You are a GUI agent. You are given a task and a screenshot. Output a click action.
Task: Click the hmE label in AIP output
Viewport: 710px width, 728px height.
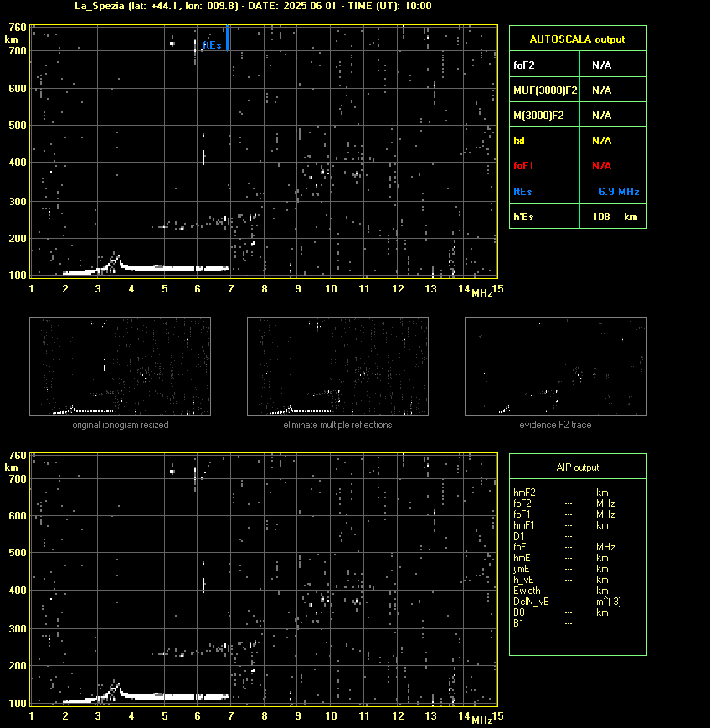[x=522, y=558]
